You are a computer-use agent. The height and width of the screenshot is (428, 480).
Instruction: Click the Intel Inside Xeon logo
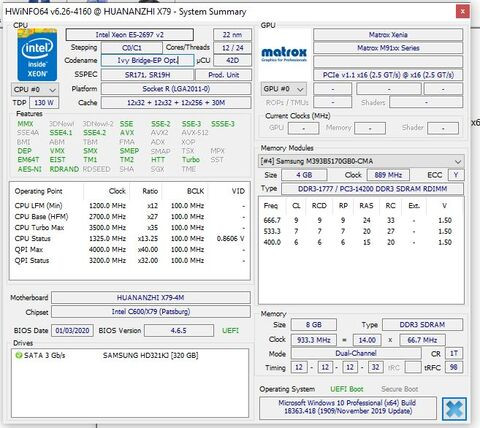pos(37,55)
